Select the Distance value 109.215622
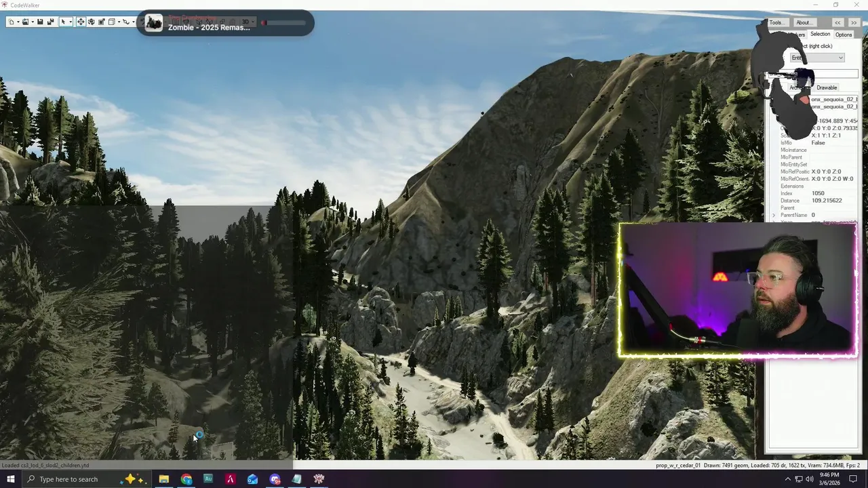Image resolution: width=868 pixels, height=488 pixels. tap(827, 201)
